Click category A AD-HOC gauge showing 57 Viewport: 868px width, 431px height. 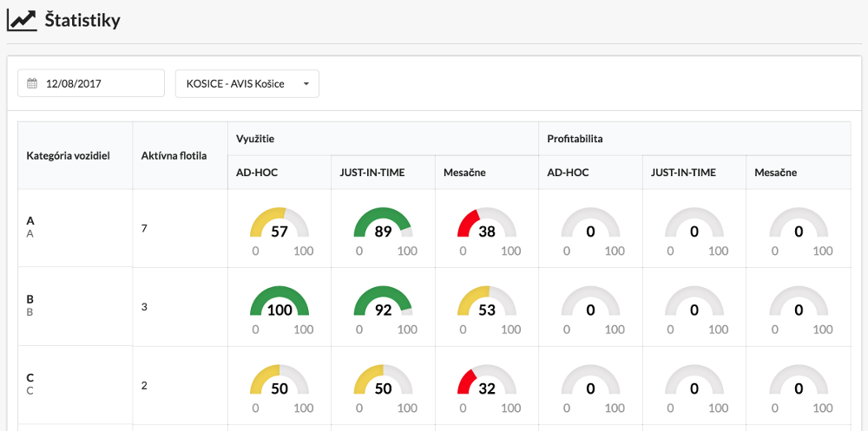[279, 227]
